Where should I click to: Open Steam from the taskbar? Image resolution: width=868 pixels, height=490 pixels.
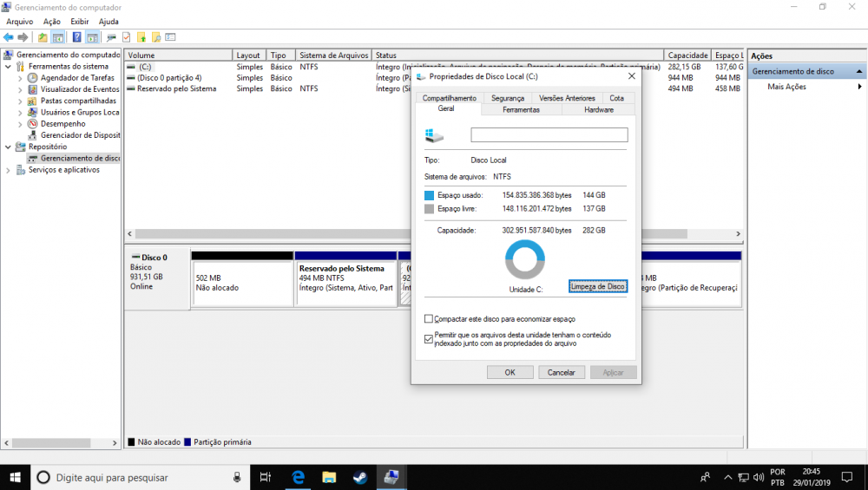(359, 477)
